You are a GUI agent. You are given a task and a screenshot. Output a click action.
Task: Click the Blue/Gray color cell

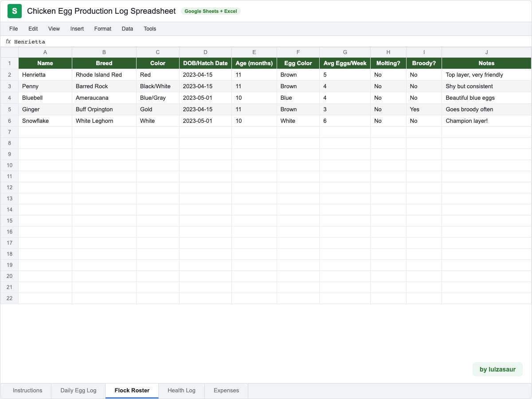pos(158,98)
